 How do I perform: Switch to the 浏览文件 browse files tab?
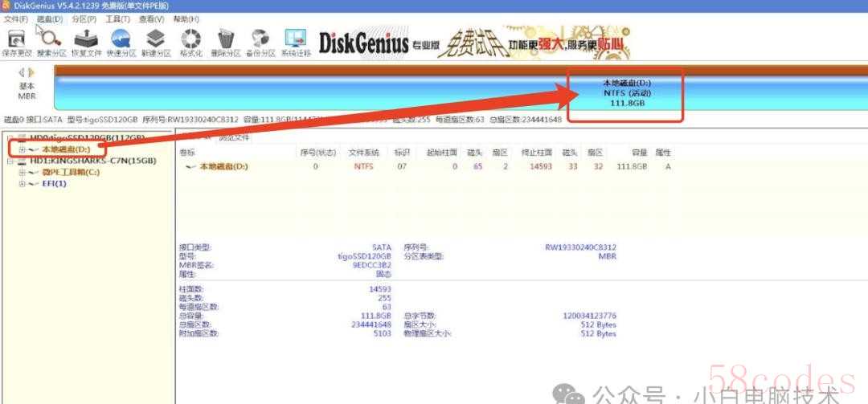pyautogui.click(x=234, y=138)
